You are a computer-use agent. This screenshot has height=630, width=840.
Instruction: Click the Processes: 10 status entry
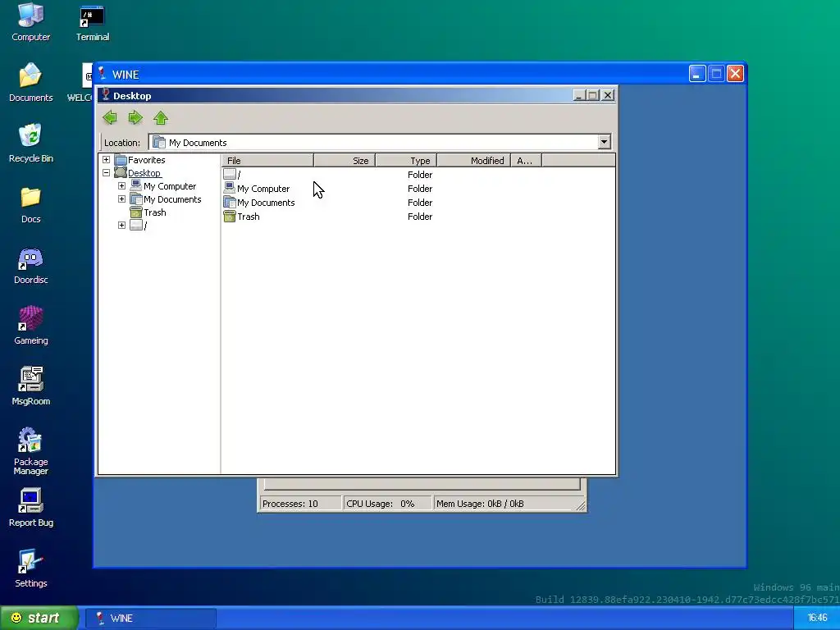(x=300, y=504)
